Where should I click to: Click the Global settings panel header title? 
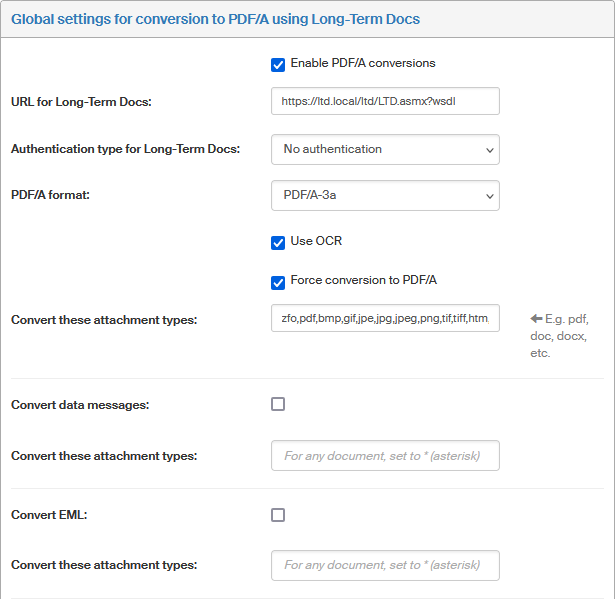click(x=215, y=19)
